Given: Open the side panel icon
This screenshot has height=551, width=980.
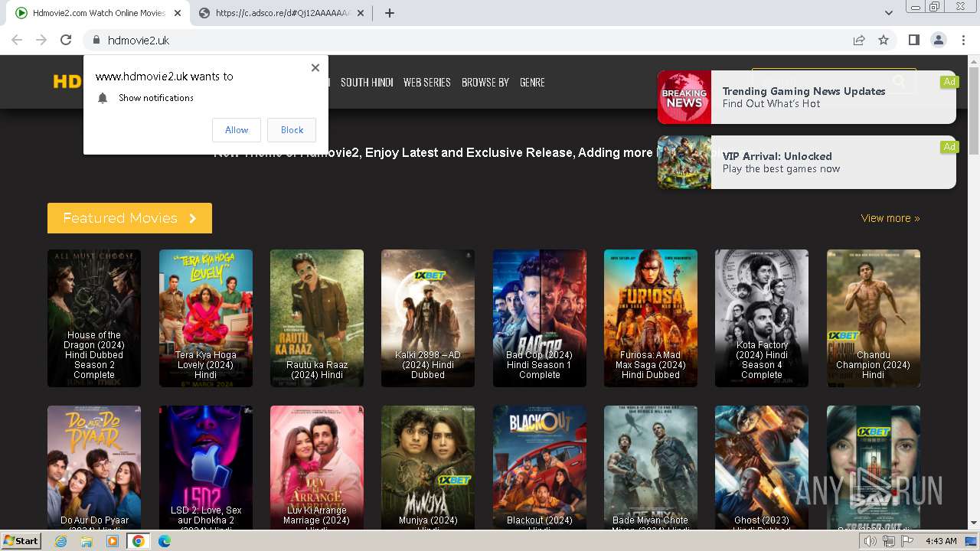Looking at the screenshot, I should (x=913, y=40).
